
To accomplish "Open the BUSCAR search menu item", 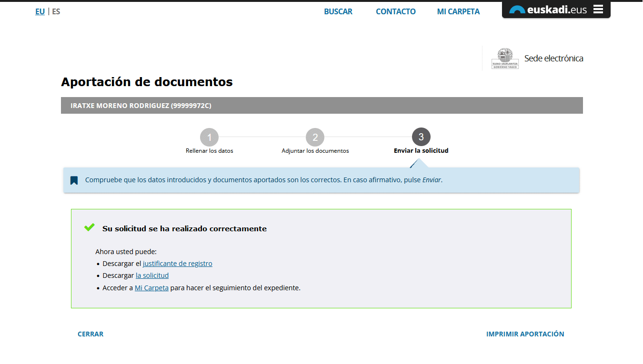I will click(338, 11).
